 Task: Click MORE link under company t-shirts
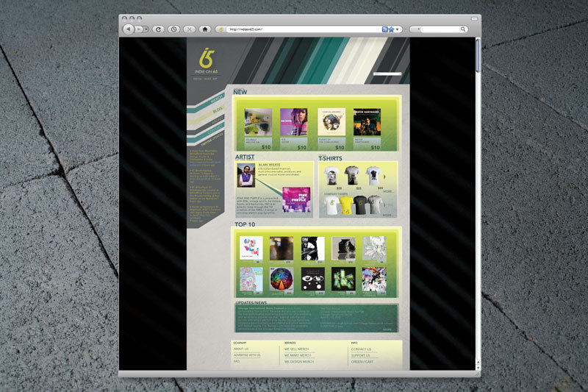point(388,215)
